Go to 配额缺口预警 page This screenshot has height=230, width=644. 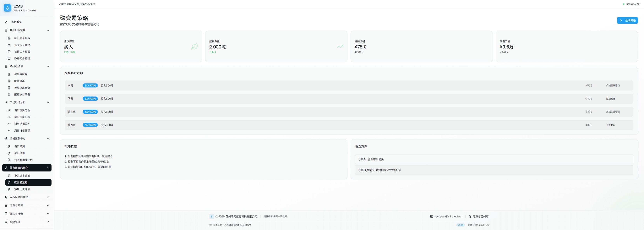22,94
